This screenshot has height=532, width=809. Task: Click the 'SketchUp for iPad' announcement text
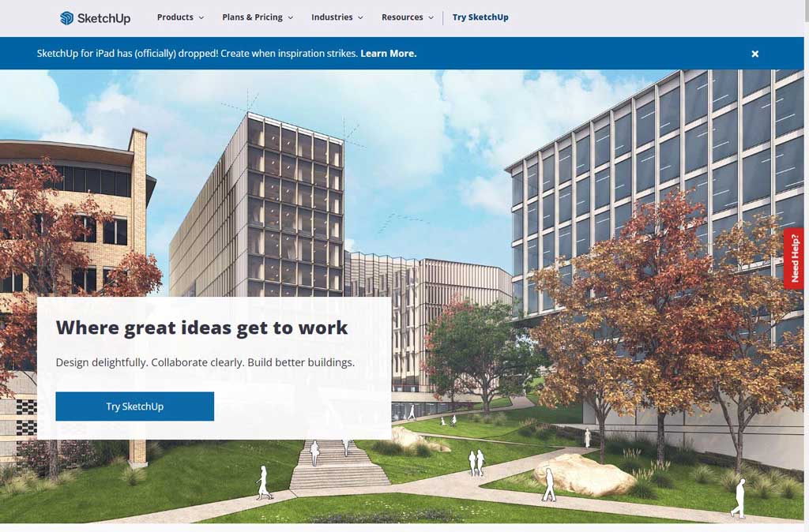pos(198,54)
